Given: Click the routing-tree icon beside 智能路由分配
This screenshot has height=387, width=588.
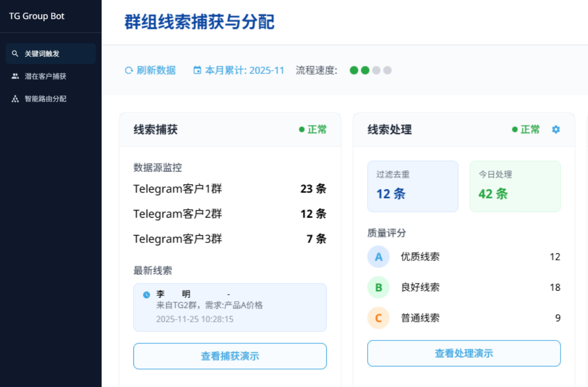Looking at the screenshot, I should click(15, 99).
